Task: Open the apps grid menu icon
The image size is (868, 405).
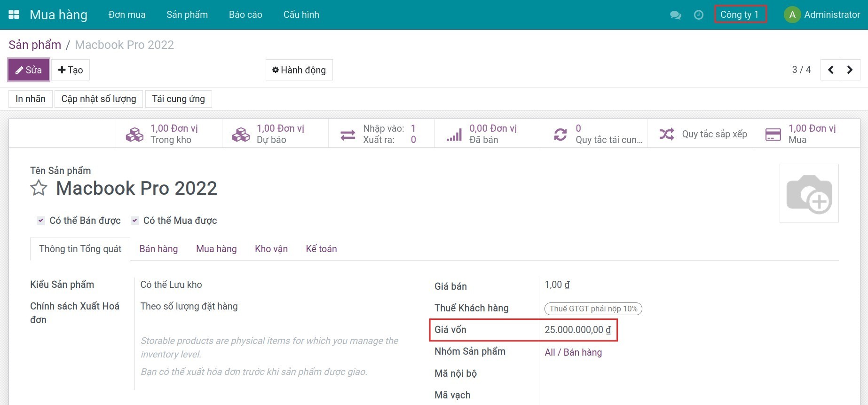Action: [14, 15]
